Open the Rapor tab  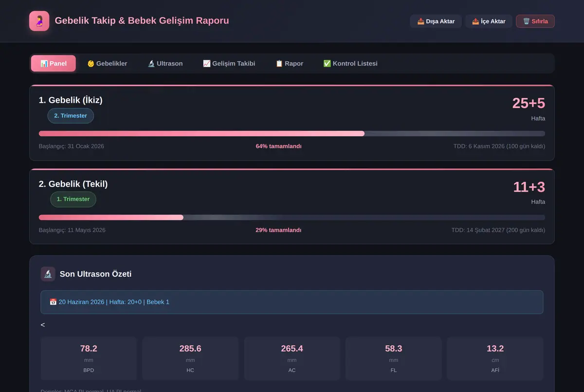pos(289,63)
